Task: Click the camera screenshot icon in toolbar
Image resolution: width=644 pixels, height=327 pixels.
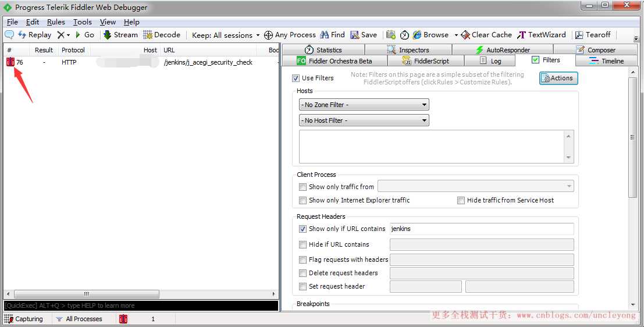Action: pos(390,35)
